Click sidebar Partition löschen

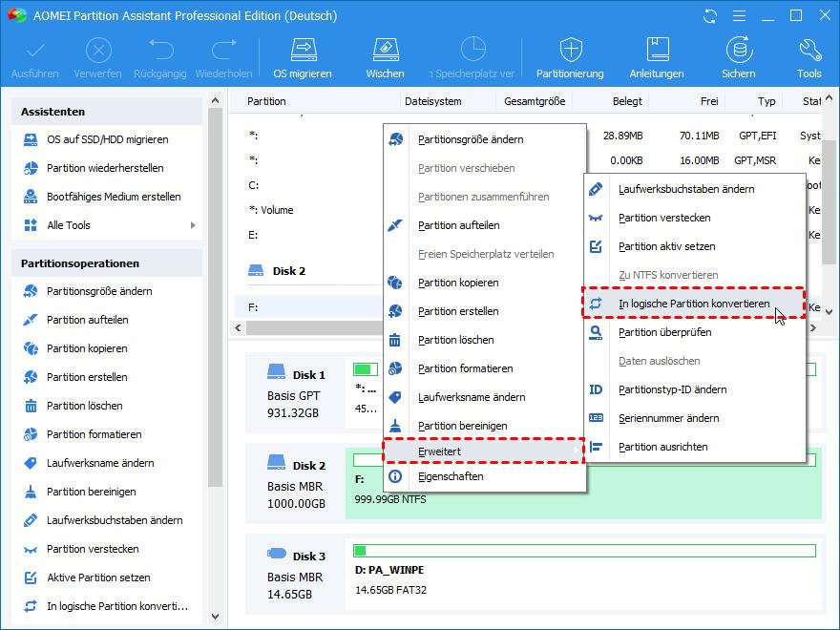click(107, 406)
